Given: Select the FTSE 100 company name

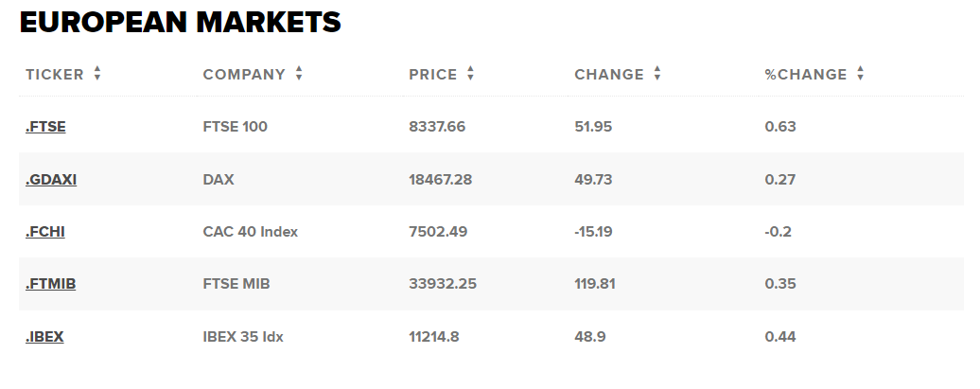Looking at the screenshot, I should click(x=235, y=127).
